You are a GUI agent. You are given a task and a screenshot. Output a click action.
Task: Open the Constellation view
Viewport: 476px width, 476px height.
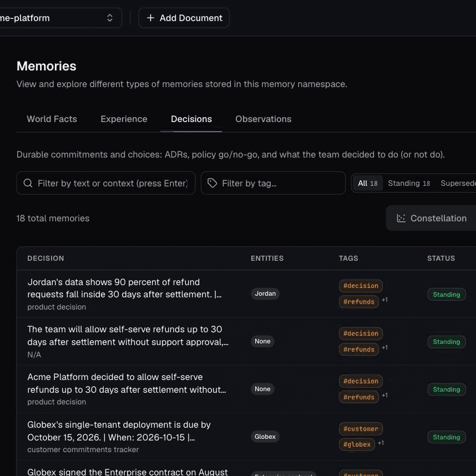431,218
